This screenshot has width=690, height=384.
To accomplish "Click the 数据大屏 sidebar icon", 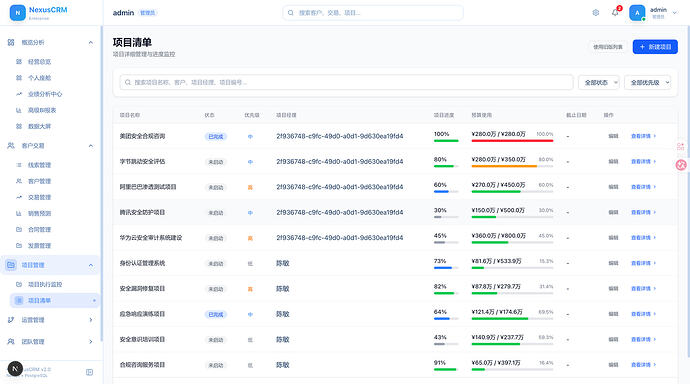I will (19, 126).
